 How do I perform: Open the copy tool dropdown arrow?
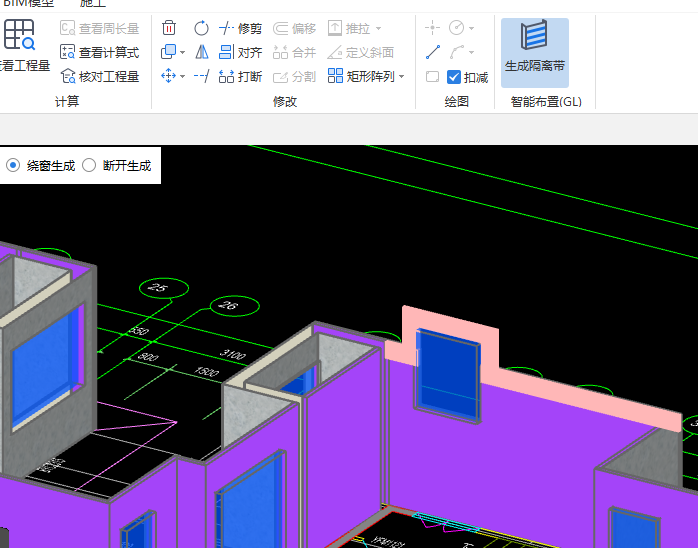point(183,52)
